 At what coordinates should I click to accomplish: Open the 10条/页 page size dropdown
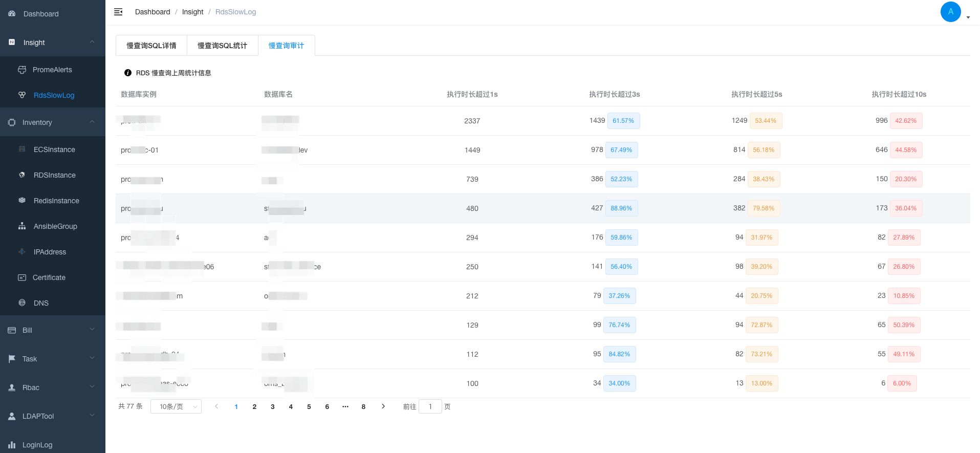click(x=176, y=406)
